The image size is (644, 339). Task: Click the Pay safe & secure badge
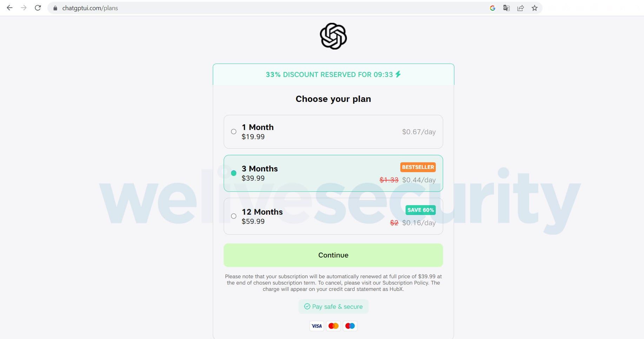(333, 306)
